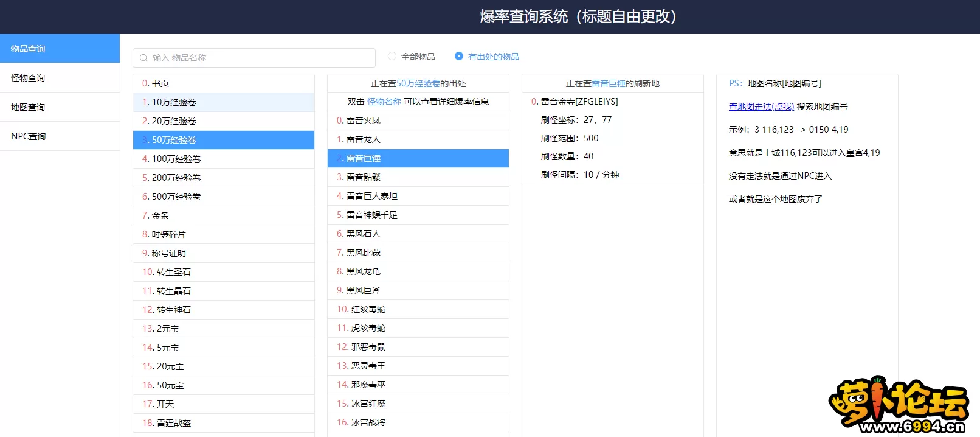Pick monster 5. 雷音神蜈千足
The image size is (980, 437).
[418, 215]
